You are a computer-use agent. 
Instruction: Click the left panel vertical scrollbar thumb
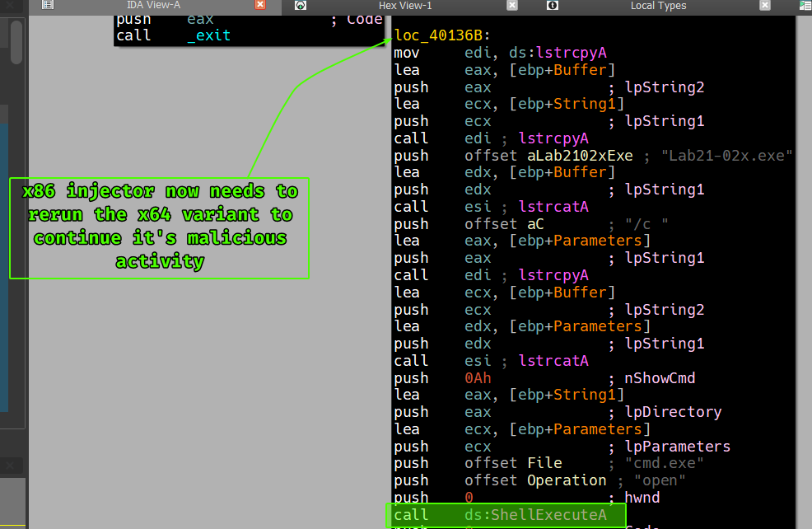tap(16, 43)
